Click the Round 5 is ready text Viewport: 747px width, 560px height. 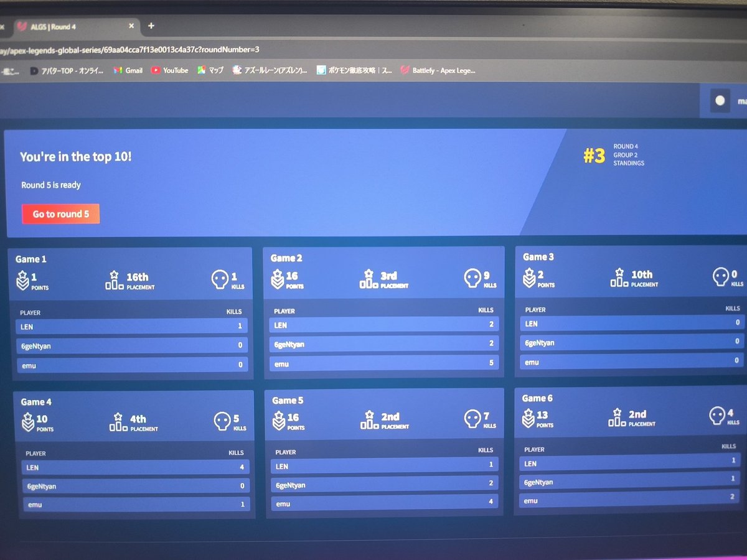coord(51,185)
